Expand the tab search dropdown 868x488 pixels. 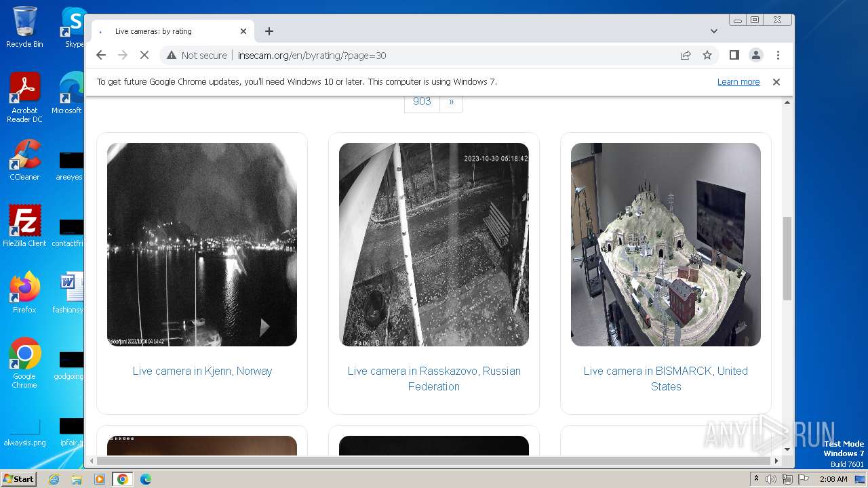pyautogui.click(x=713, y=31)
